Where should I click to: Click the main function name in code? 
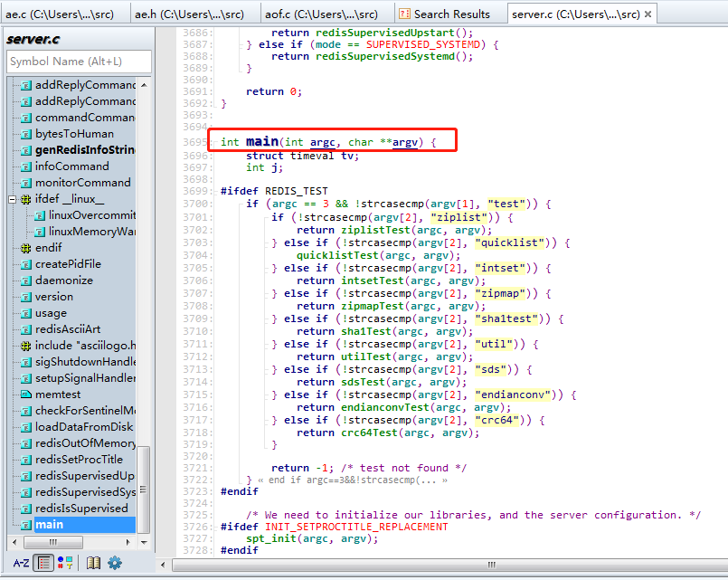[x=262, y=142]
